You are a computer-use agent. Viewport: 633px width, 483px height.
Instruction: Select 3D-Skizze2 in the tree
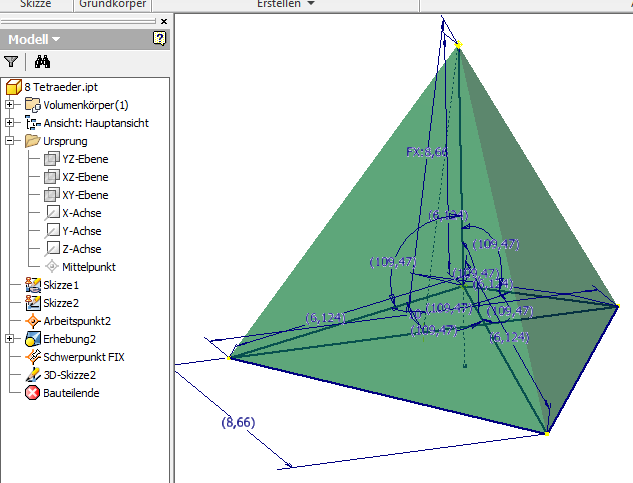pyautogui.click(x=69, y=375)
